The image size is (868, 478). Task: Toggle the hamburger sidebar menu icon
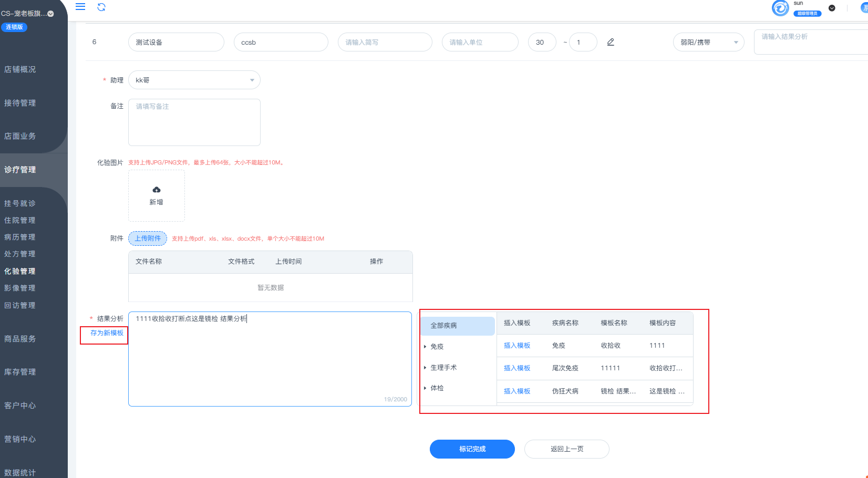click(80, 7)
